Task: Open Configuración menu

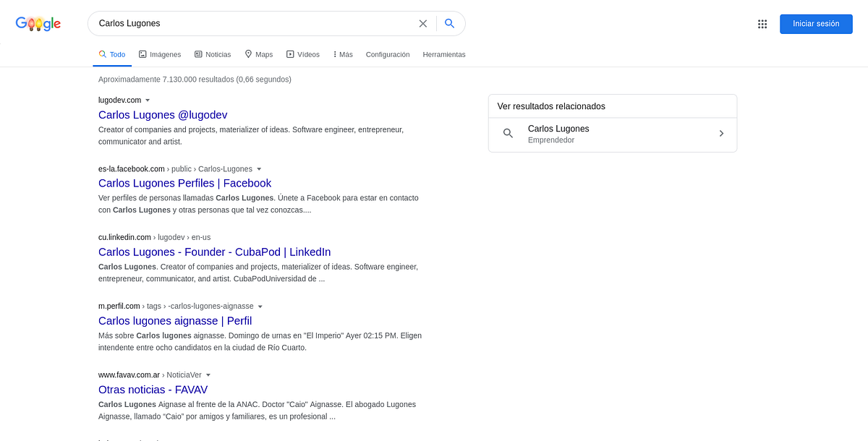Action: click(388, 54)
